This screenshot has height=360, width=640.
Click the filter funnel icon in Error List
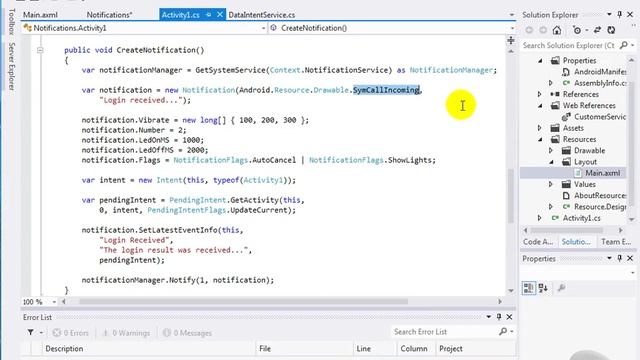pos(31,333)
